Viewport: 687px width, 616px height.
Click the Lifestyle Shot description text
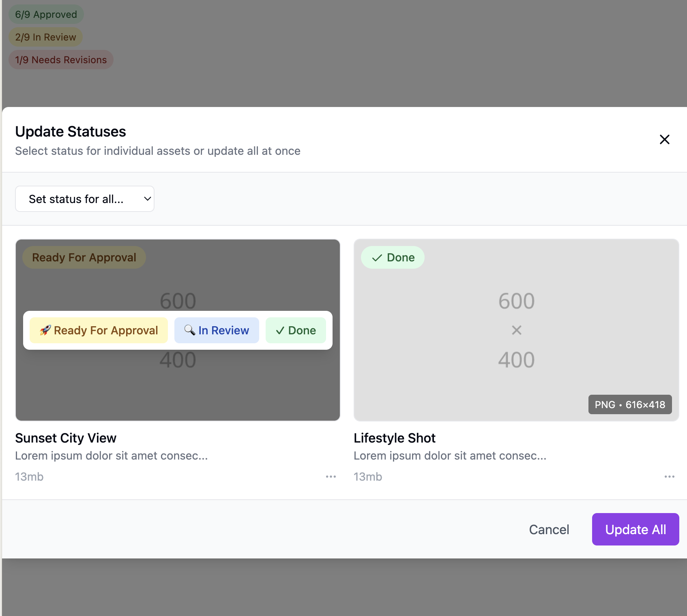450,456
